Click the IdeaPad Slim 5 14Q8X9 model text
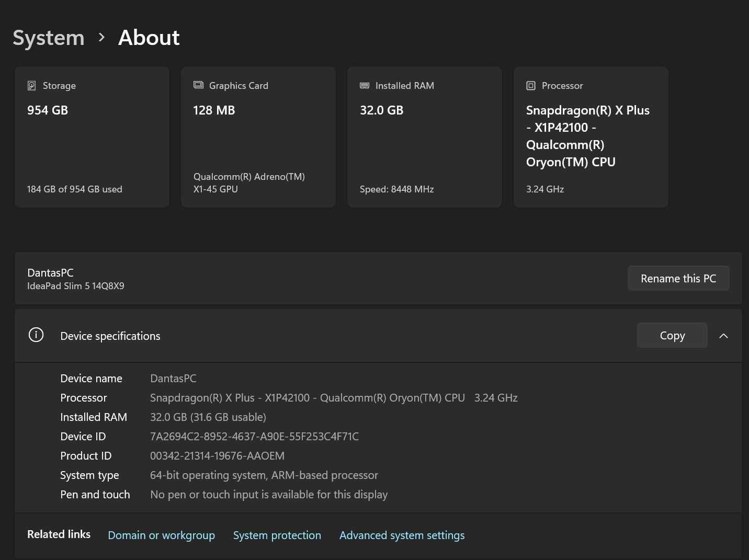The width and height of the screenshot is (749, 560). coord(76,286)
